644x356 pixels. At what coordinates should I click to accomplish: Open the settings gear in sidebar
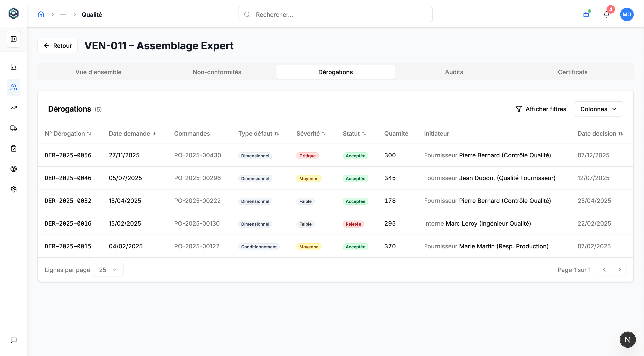(13, 189)
